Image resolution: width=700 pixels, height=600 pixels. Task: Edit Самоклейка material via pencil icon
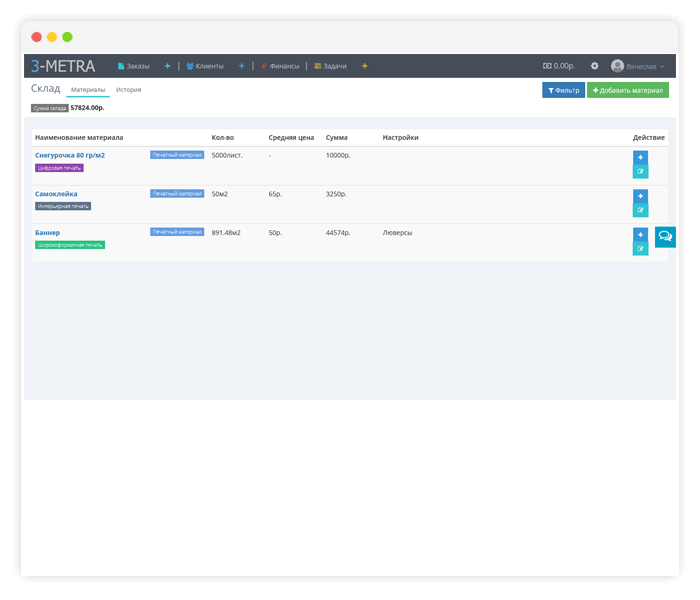(x=640, y=210)
